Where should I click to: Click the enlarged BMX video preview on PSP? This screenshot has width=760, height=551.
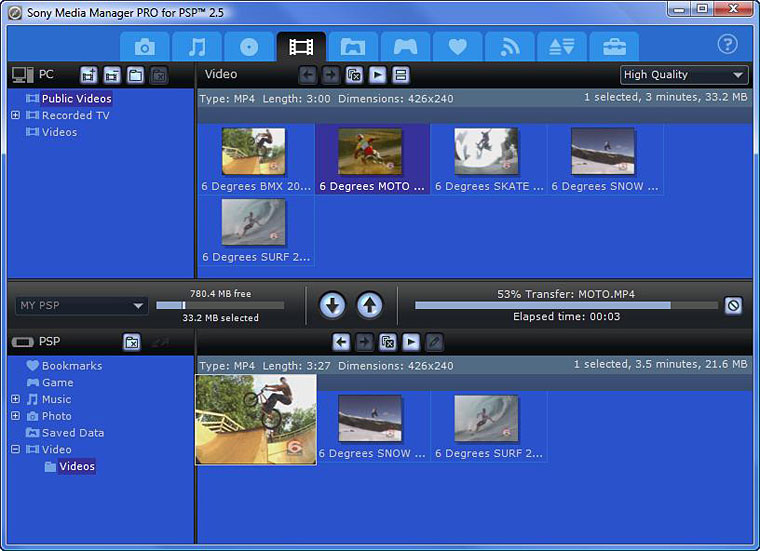(x=256, y=420)
